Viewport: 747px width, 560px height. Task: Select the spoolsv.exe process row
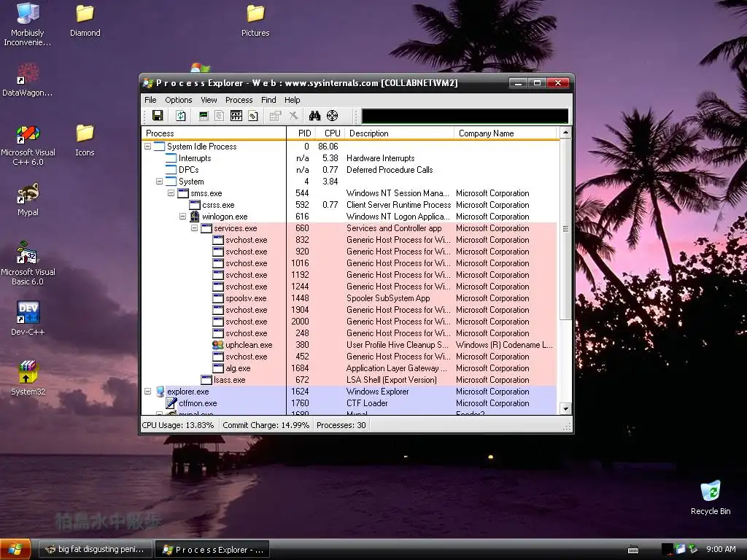coord(349,298)
